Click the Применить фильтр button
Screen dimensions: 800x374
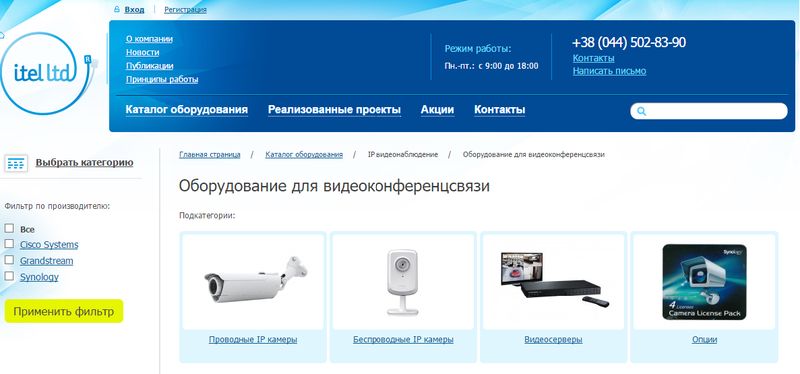(x=64, y=311)
